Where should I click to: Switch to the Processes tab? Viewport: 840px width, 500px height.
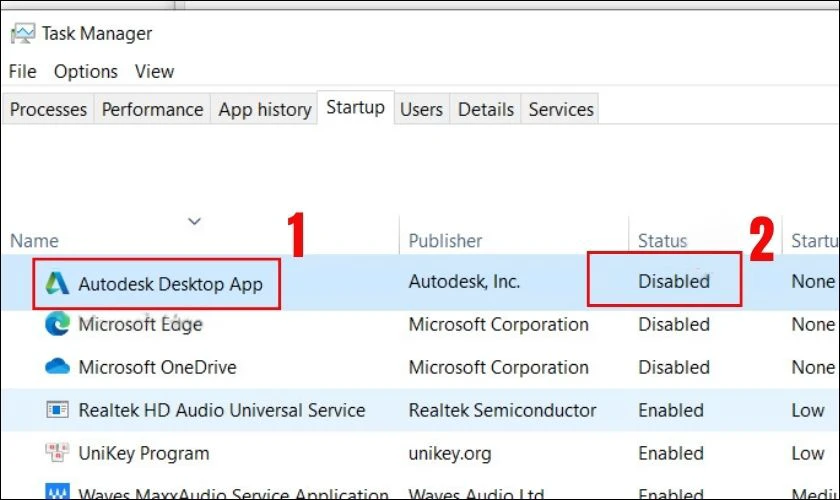point(48,110)
